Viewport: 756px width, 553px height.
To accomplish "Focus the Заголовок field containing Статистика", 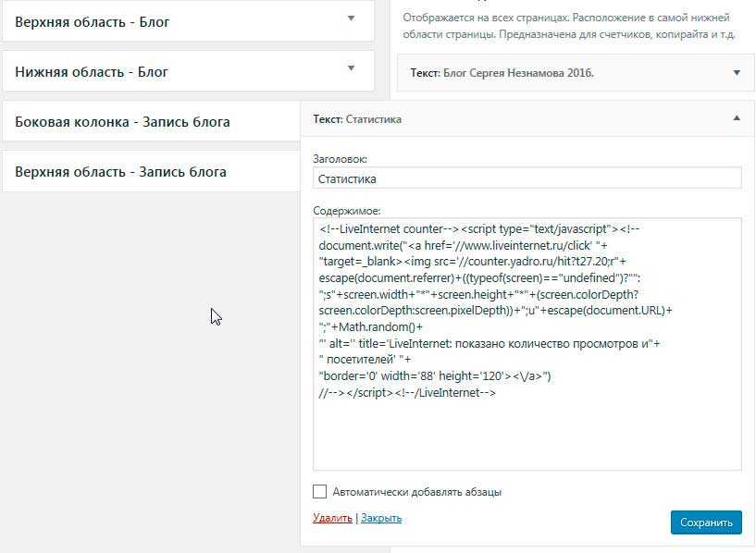I will 527,178.
